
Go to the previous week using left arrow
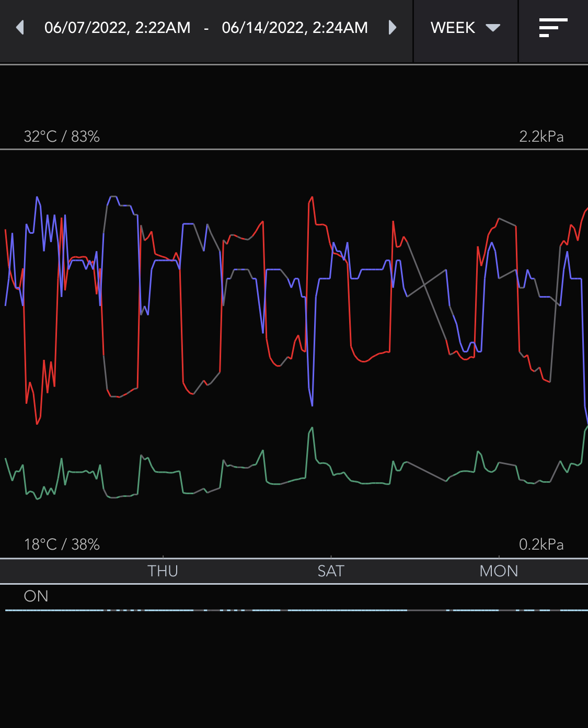coord(20,28)
